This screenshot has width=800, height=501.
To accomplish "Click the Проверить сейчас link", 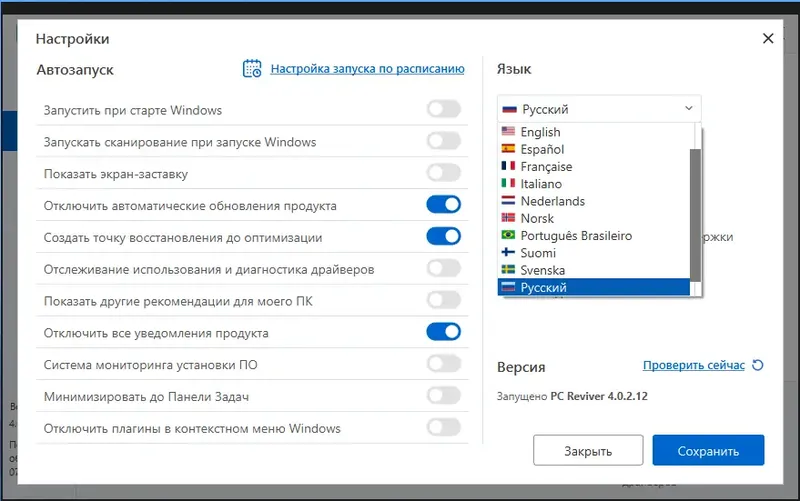I will coord(693,365).
